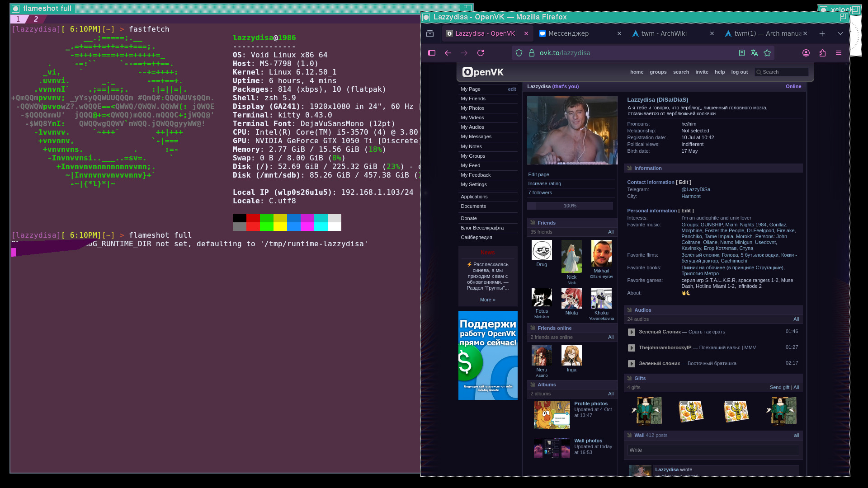Click the tracking protection shield icon
The image size is (868, 488).
[519, 53]
